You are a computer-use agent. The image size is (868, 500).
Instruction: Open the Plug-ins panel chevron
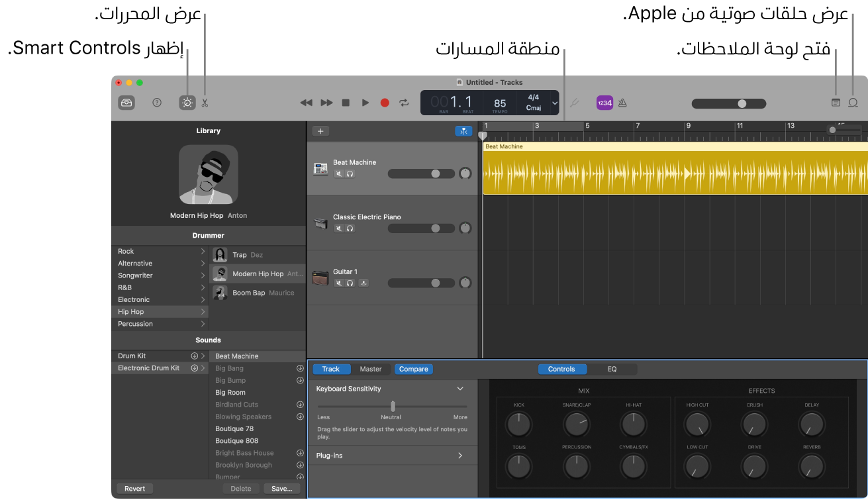[461, 455]
